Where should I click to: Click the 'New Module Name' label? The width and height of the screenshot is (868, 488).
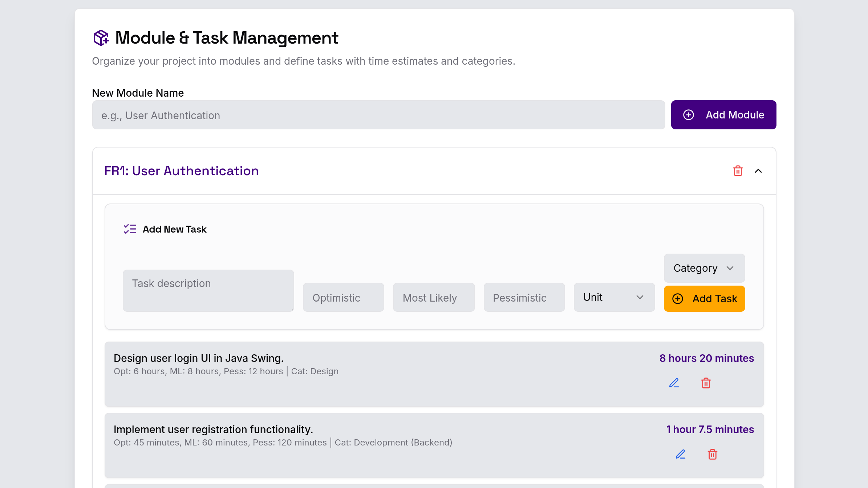(138, 93)
